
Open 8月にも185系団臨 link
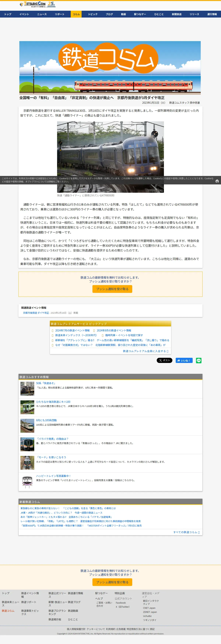46,420
